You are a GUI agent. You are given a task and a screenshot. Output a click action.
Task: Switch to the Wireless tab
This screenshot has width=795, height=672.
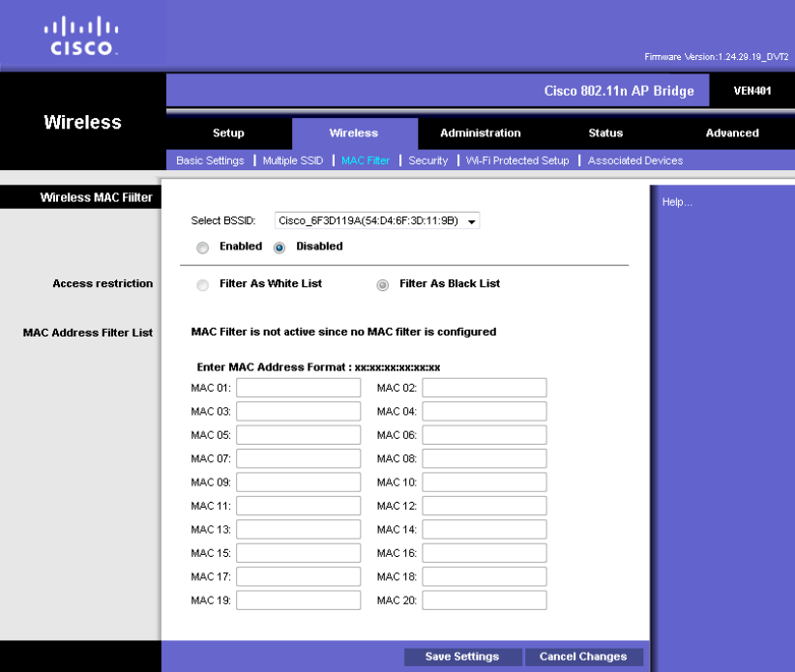pyautogui.click(x=354, y=133)
